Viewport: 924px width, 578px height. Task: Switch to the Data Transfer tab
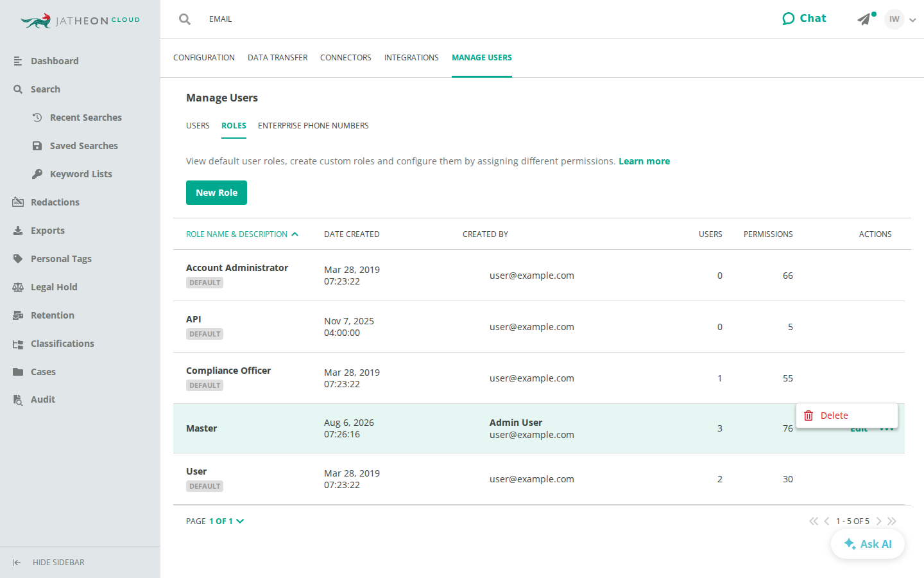tap(277, 58)
